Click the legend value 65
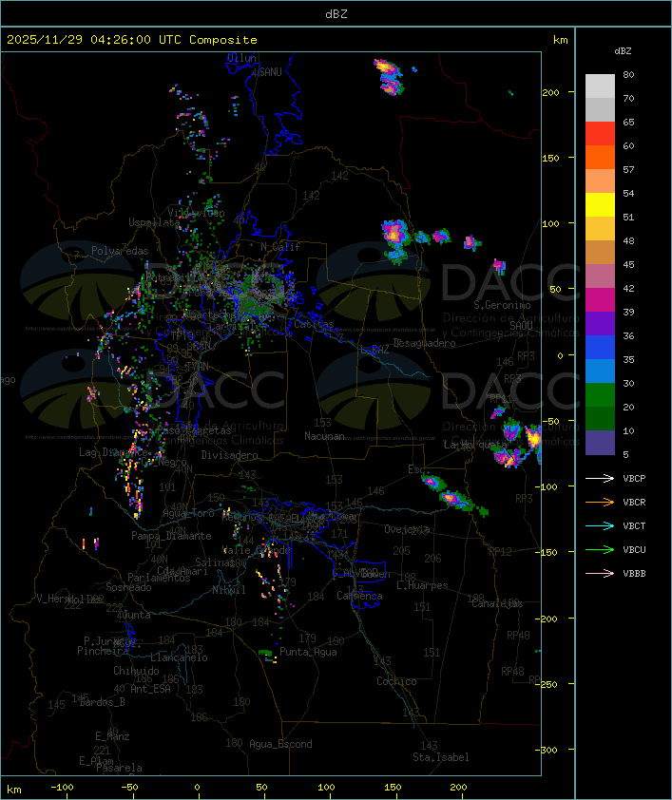This screenshot has width=672, height=800. coord(628,123)
